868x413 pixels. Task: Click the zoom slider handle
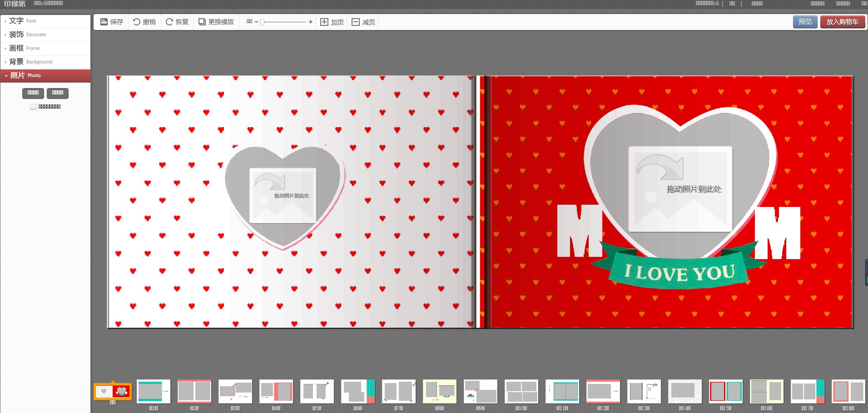[x=263, y=22]
